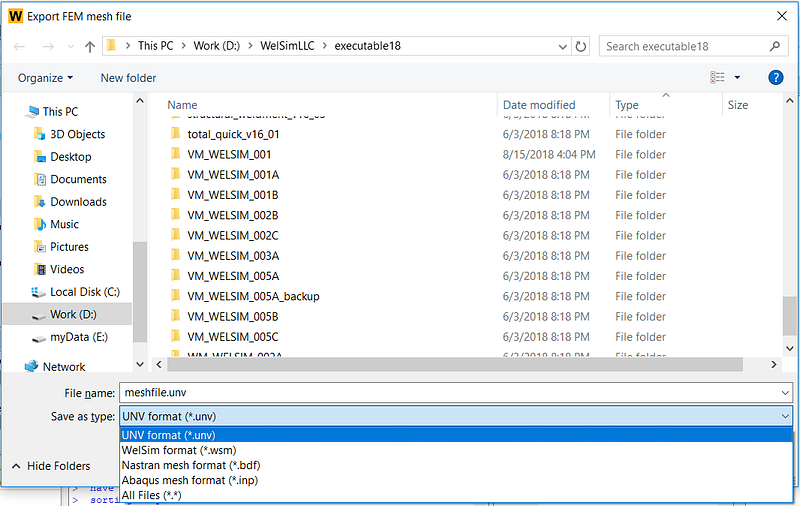Click the search magnifier icon
The height and width of the screenshot is (506, 800).
tap(774, 46)
